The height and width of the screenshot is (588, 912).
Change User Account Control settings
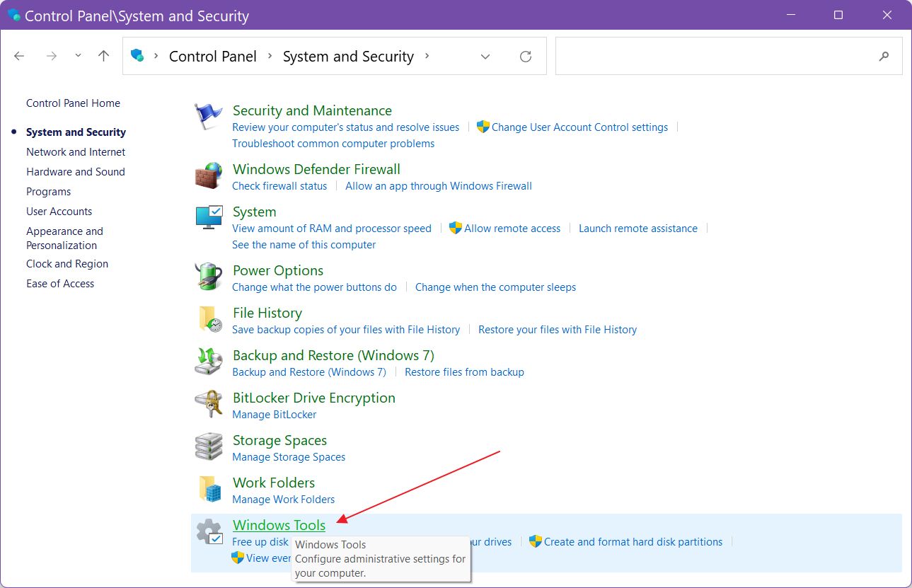pyautogui.click(x=579, y=127)
